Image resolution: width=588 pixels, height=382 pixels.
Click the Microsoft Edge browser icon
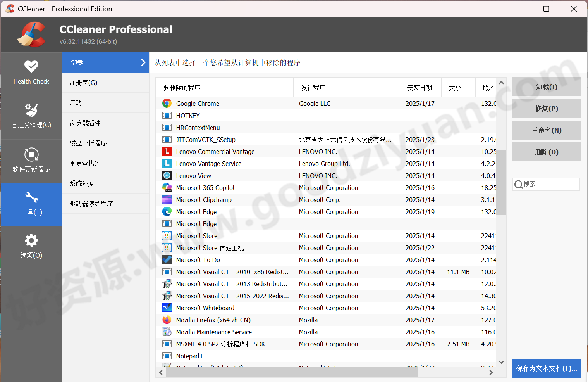tap(167, 211)
